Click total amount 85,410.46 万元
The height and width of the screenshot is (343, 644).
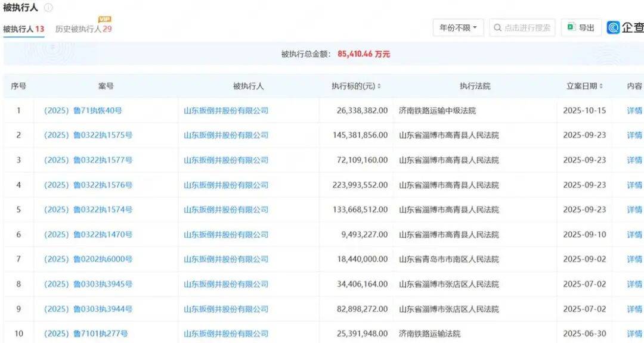(x=364, y=54)
